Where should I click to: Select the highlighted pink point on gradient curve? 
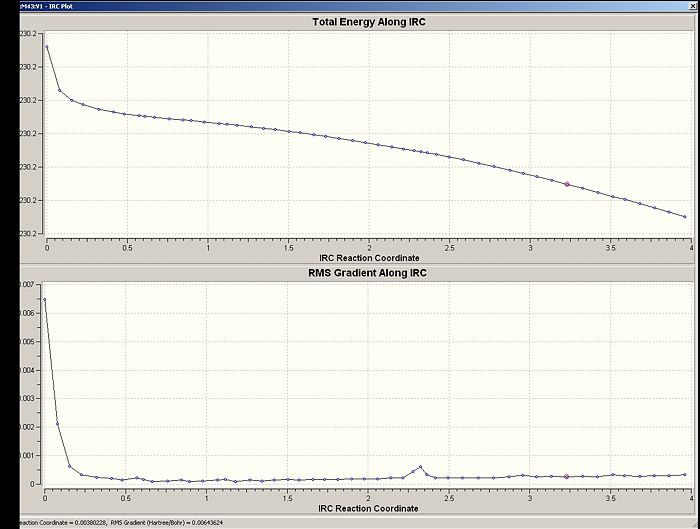point(566,477)
